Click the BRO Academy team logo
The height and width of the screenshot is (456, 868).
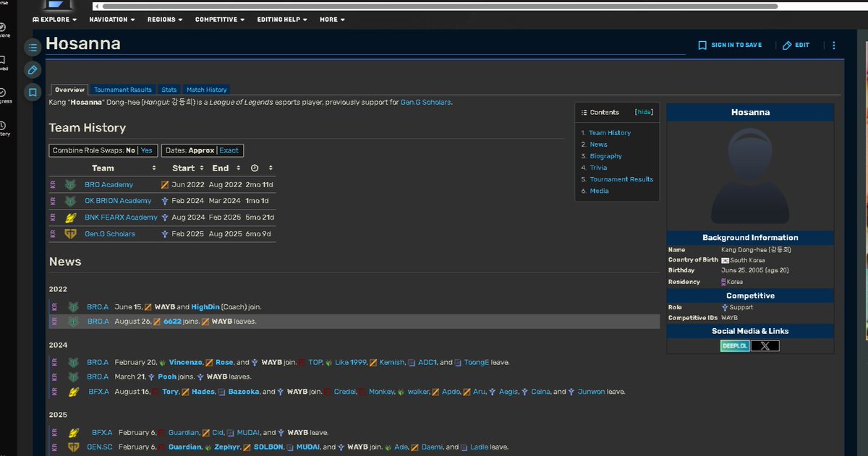click(x=71, y=185)
